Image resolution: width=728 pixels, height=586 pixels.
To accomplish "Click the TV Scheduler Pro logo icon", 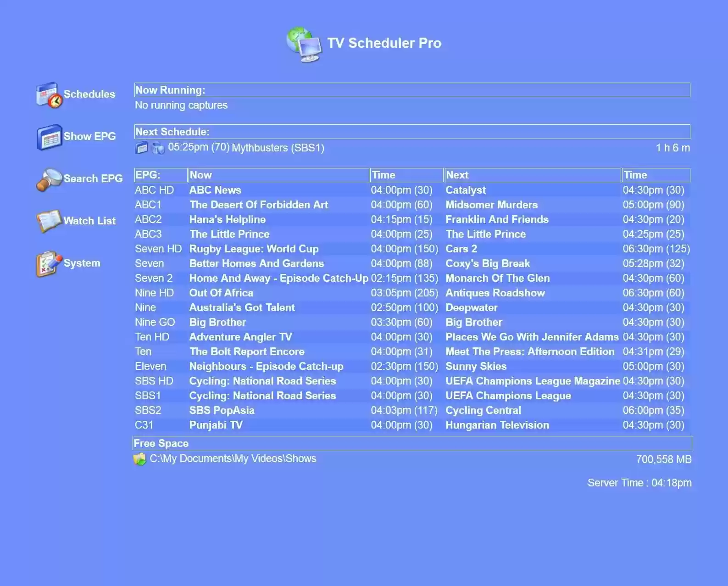I will (x=304, y=44).
